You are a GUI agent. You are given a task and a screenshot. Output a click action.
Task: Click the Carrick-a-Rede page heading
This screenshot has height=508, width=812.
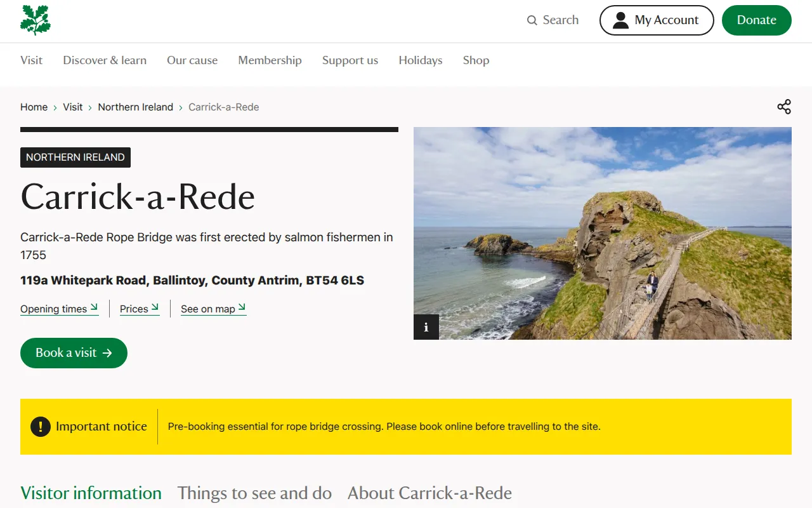click(138, 197)
